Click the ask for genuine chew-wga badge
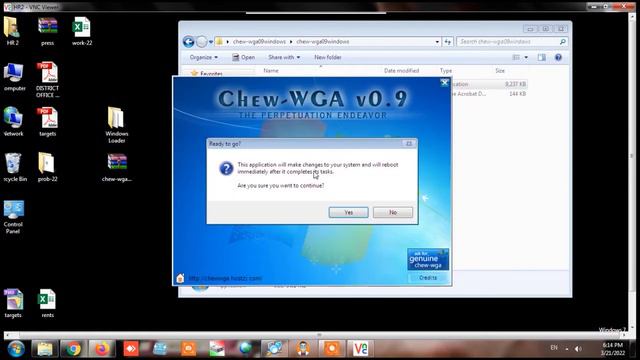 (x=428, y=260)
